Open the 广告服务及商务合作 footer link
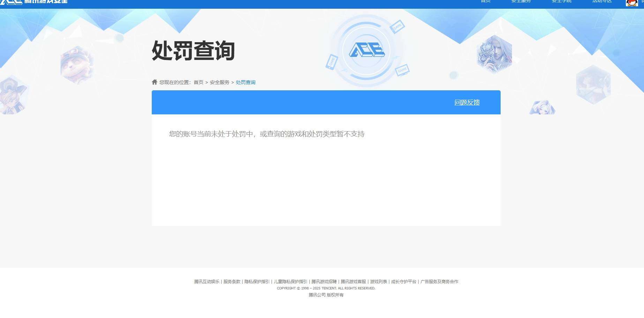644x318 pixels. (x=440, y=282)
